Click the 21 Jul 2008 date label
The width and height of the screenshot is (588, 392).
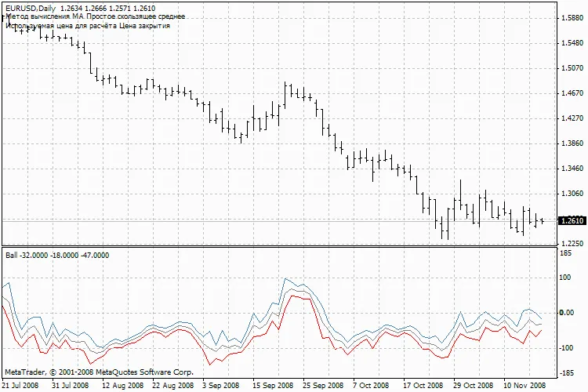[21, 386]
